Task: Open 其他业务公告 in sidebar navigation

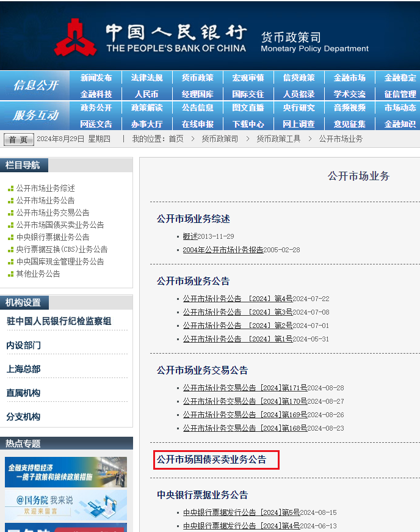Action: (x=38, y=274)
